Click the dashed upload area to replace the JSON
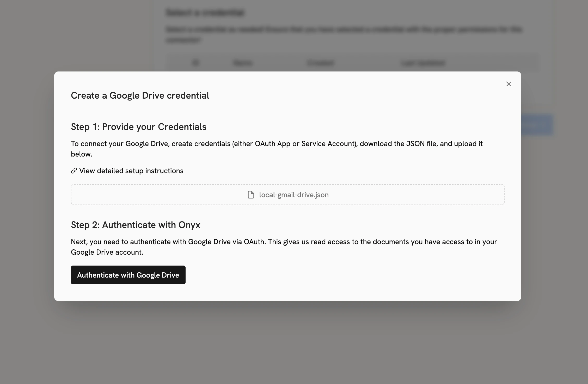 point(288,194)
